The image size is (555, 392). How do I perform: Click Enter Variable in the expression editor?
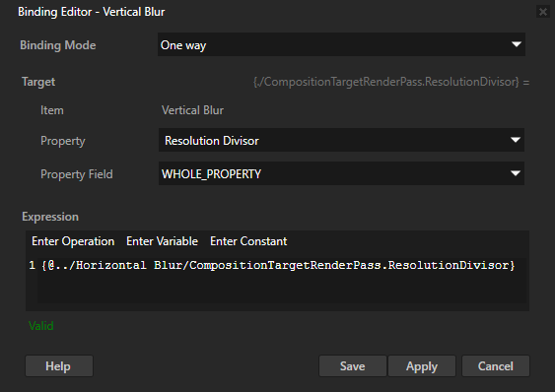pos(162,241)
